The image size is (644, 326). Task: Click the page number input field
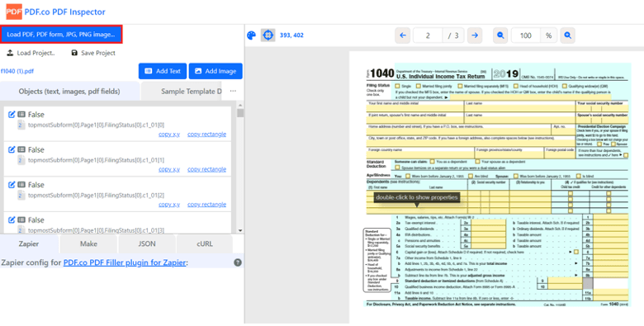coord(428,35)
